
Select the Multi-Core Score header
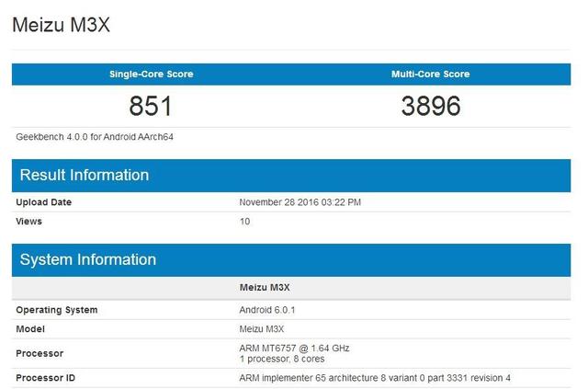pos(430,74)
